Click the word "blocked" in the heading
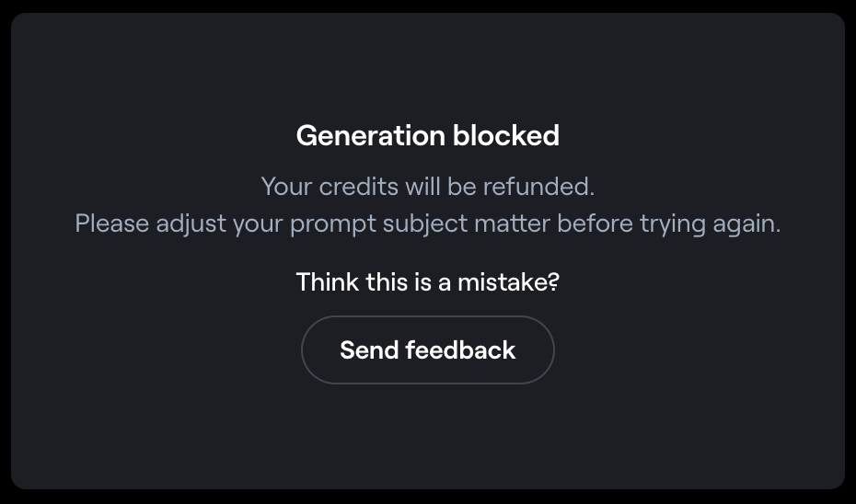Screen dimensions: 856x504 tap(506, 135)
